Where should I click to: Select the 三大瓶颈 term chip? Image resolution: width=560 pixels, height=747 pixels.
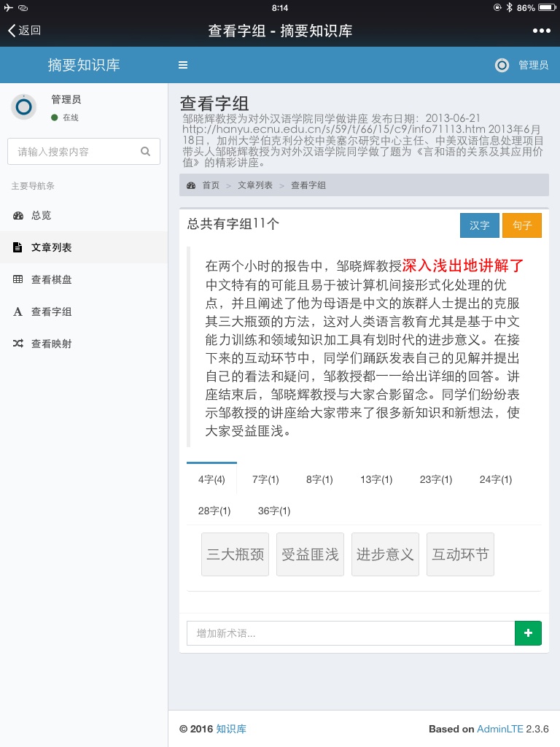[236, 554]
